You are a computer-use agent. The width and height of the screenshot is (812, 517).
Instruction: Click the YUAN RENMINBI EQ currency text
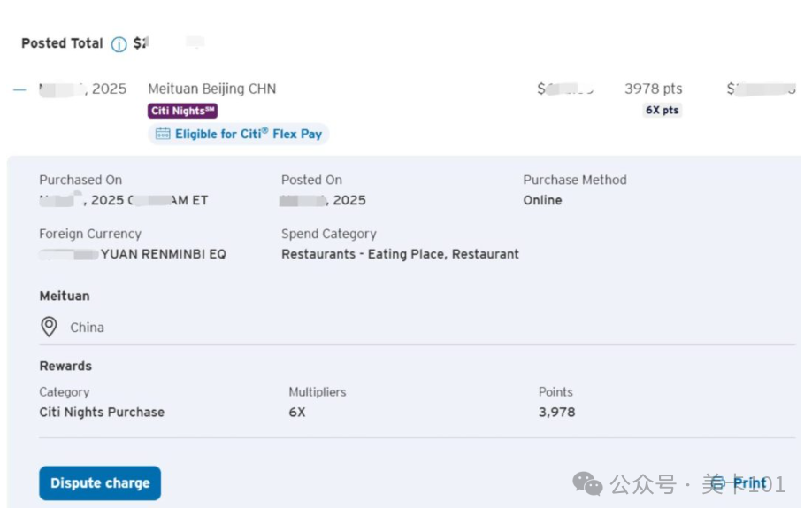tap(163, 254)
